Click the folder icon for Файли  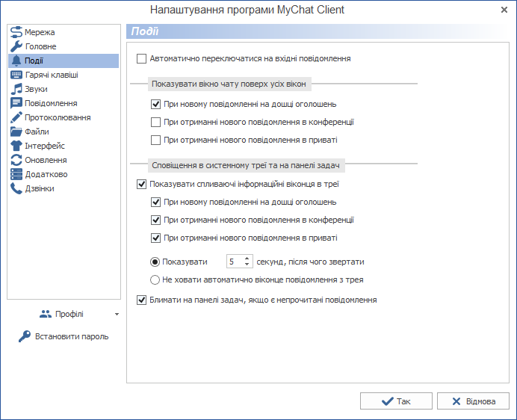(x=16, y=132)
